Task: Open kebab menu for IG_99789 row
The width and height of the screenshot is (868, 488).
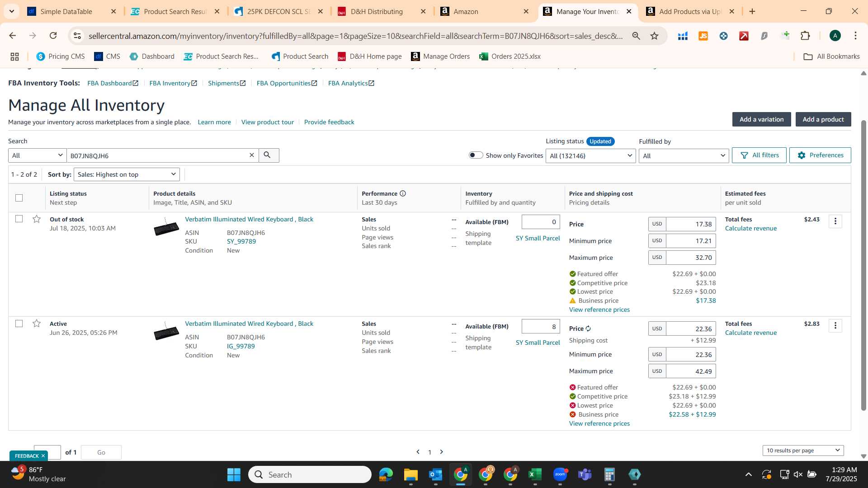Action: [835, 326]
